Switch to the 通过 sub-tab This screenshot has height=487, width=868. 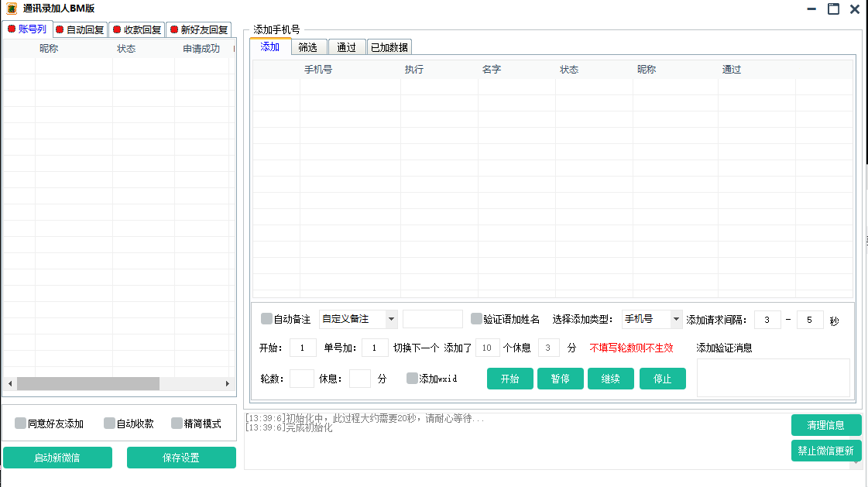(x=347, y=47)
